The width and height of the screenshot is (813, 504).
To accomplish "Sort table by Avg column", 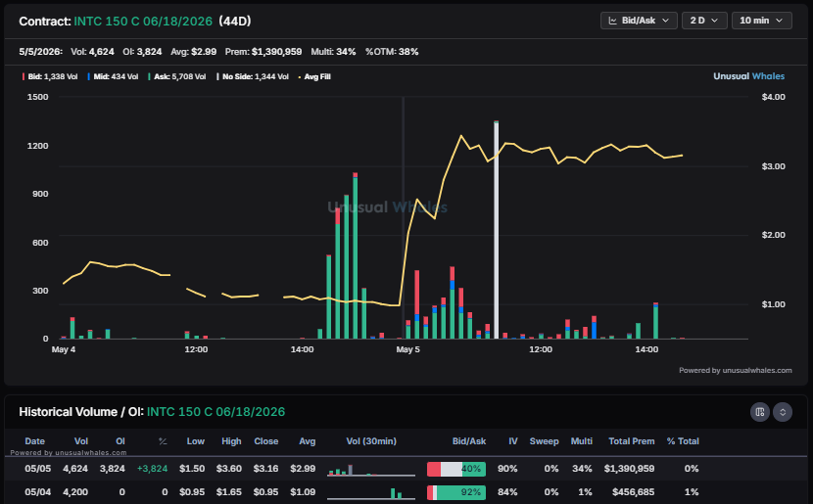I will [307, 441].
